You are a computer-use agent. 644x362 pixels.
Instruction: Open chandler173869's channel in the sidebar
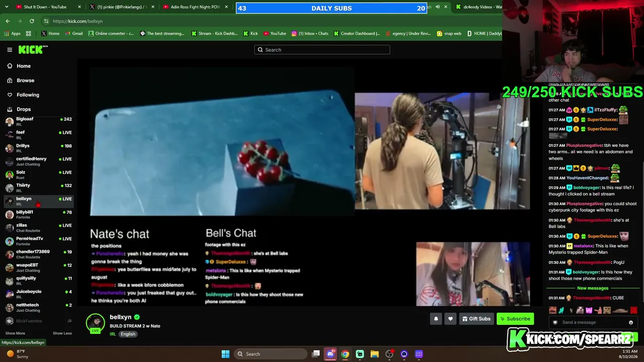pyautogui.click(x=39, y=254)
